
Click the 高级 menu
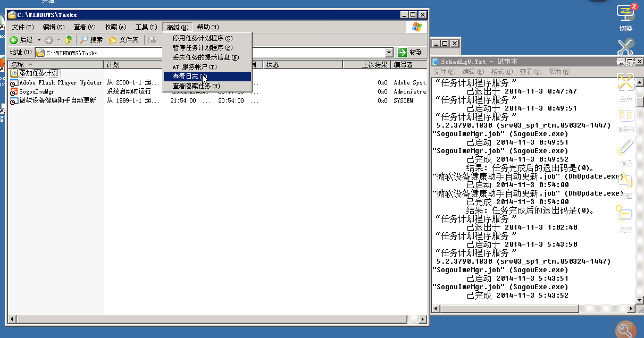177,27
